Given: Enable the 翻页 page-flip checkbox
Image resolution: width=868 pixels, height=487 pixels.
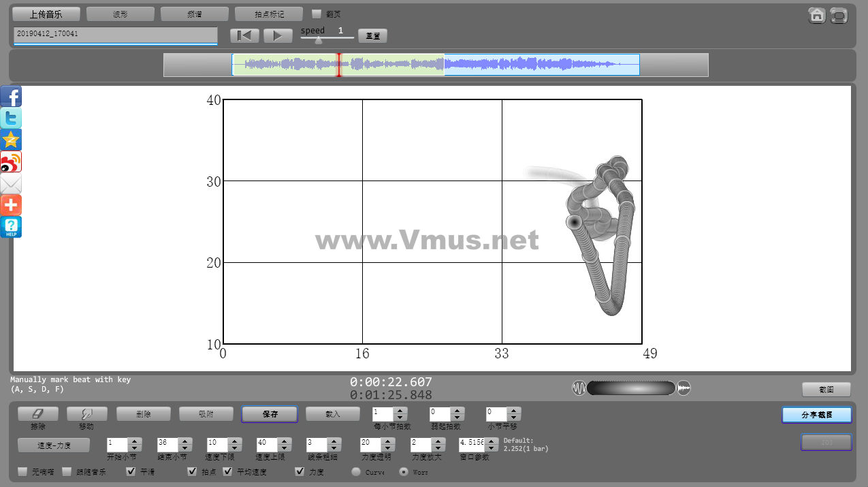Looking at the screenshot, I should click(317, 14).
